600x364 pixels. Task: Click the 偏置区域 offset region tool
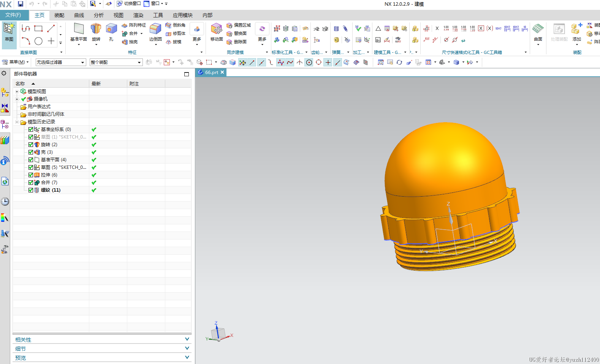coord(239,25)
